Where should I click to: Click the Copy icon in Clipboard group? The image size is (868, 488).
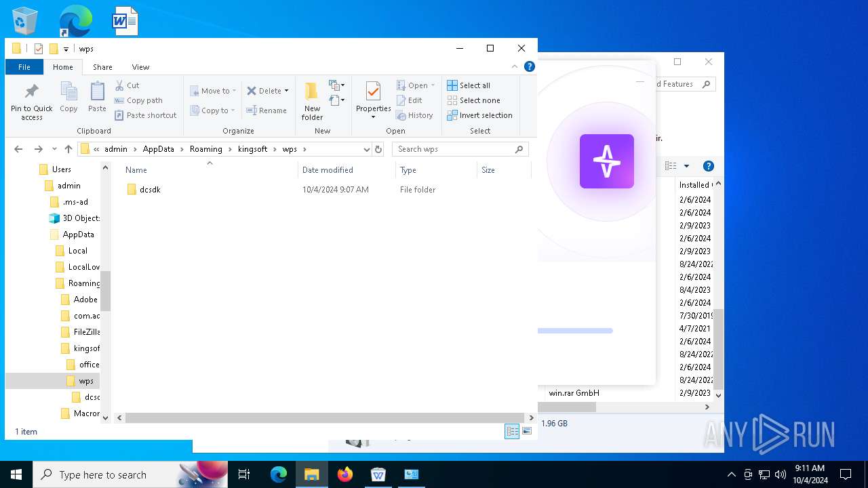(x=68, y=97)
